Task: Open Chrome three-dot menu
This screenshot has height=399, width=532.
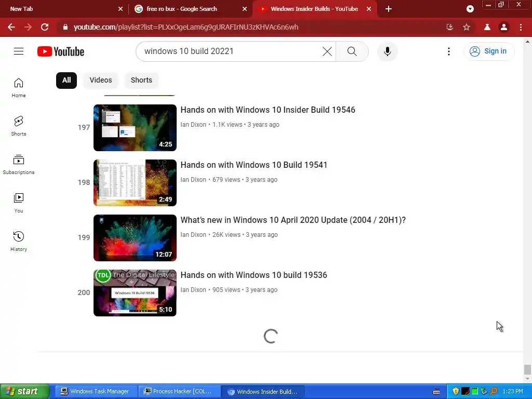Action: pyautogui.click(x=521, y=27)
